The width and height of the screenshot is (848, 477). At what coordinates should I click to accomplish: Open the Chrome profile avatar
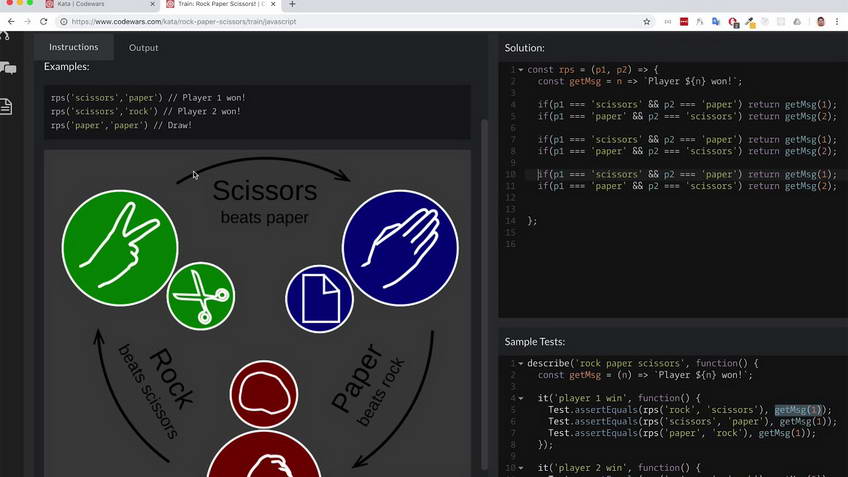pos(820,22)
